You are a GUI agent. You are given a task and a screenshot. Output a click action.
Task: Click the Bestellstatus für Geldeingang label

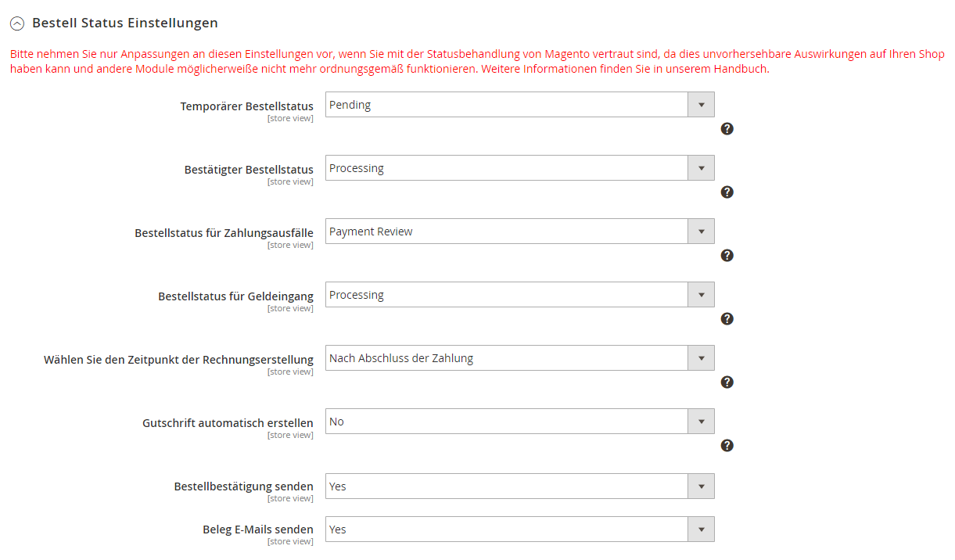pos(235,296)
